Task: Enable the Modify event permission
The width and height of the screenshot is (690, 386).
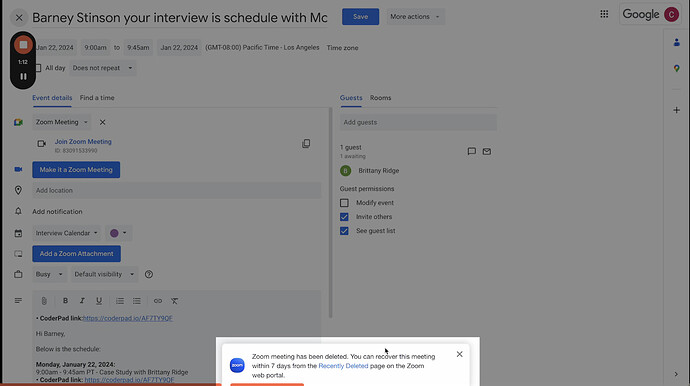Action: (344, 203)
